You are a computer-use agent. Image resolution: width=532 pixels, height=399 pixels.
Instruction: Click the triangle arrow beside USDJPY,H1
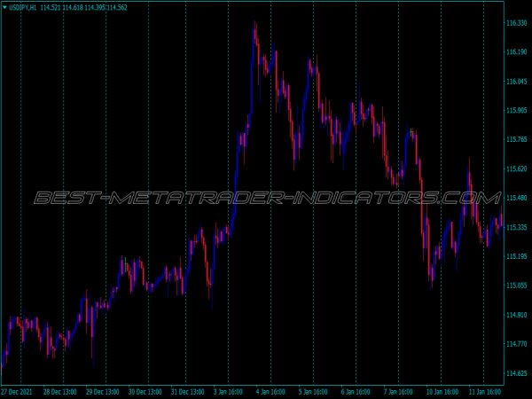pyautogui.click(x=4, y=8)
